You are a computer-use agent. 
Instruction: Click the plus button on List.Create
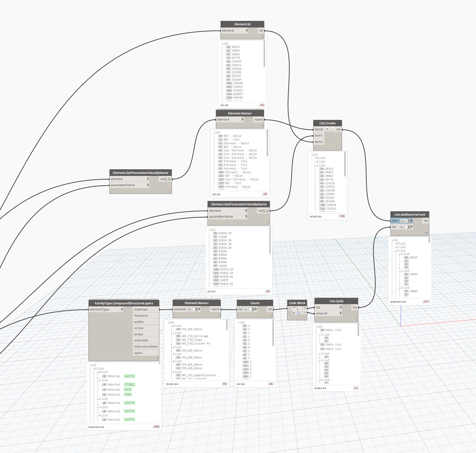(x=327, y=129)
